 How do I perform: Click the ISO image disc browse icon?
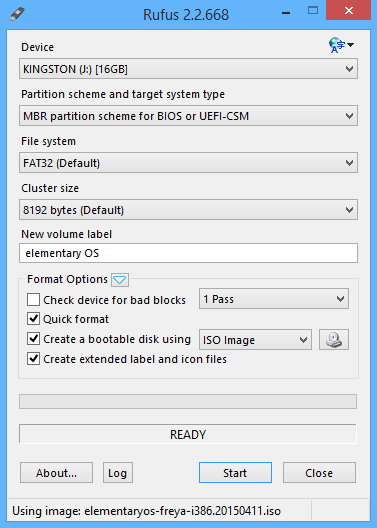point(334,339)
